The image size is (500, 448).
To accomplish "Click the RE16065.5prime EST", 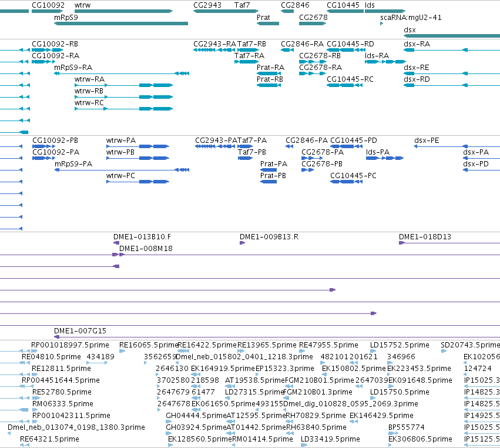I will [x=122, y=351].
